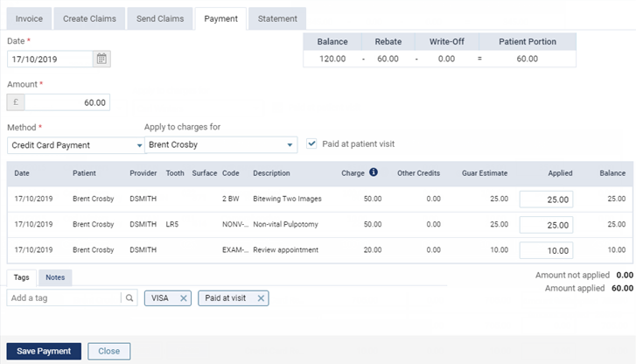Screen dimensions: 636x364
Task: Click the Balance value 120.00
Action: 332,59
